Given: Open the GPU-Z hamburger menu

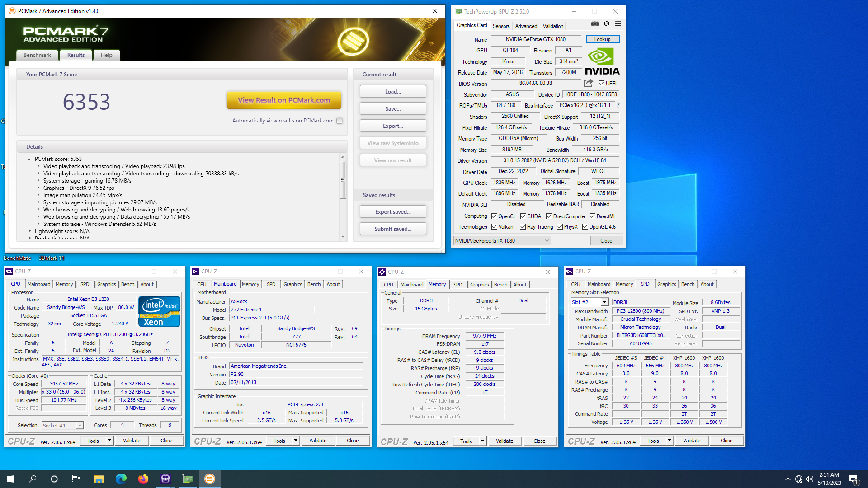Looking at the screenshot, I should pyautogui.click(x=618, y=24).
